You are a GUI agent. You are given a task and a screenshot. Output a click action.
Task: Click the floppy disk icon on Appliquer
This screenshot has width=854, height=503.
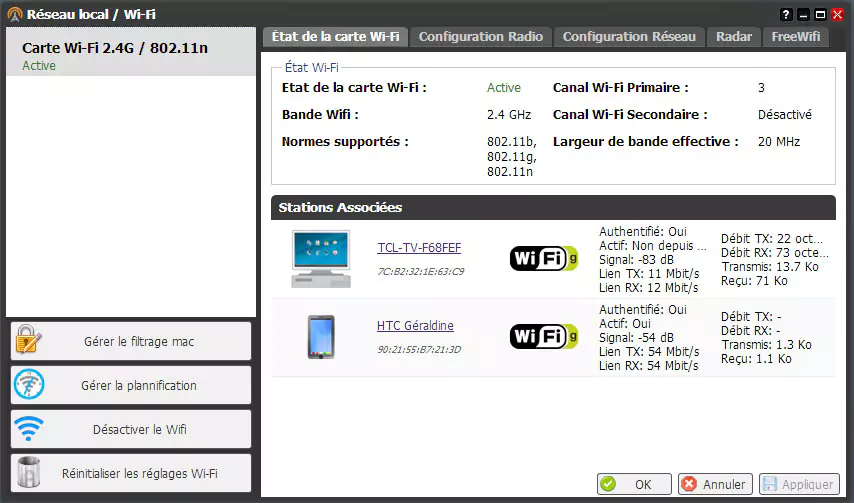click(x=770, y=484)
